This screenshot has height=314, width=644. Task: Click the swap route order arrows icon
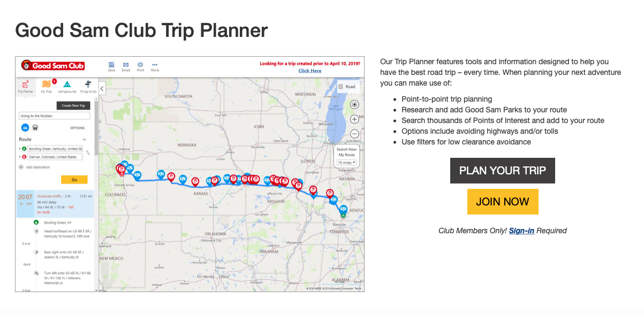(88, 152)
